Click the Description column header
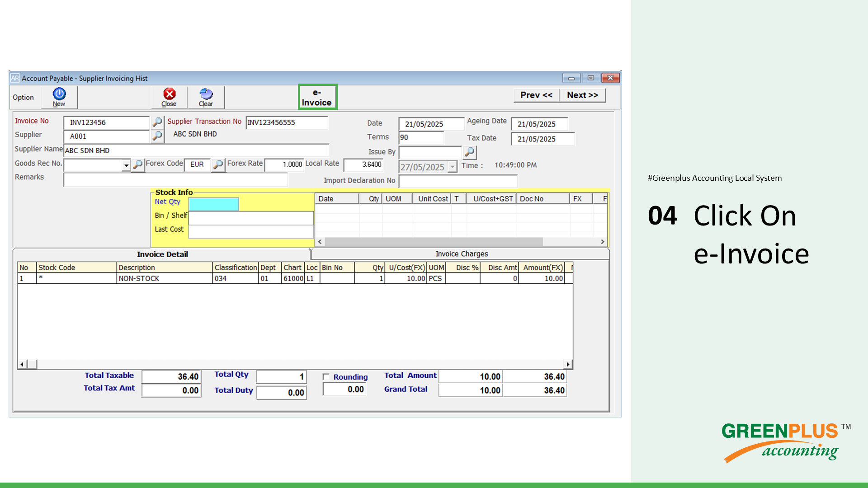Viewport: 868px width, 488px height. pos(165,267)
